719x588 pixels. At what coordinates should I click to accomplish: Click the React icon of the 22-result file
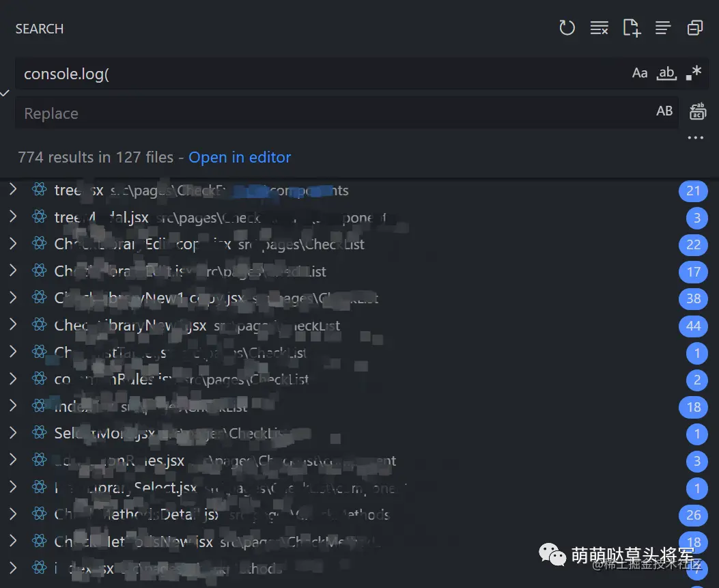[x=40, y=243]
